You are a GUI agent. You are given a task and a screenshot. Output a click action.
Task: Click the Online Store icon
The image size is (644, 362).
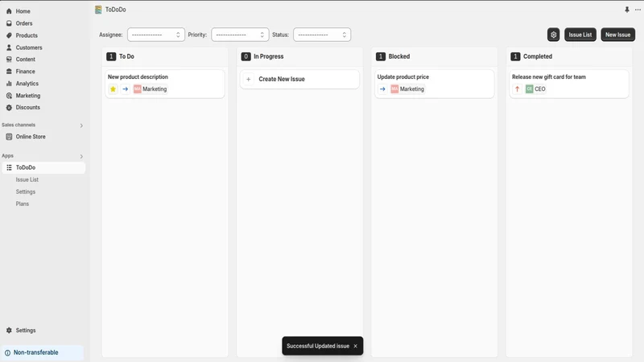pos(9,137)
